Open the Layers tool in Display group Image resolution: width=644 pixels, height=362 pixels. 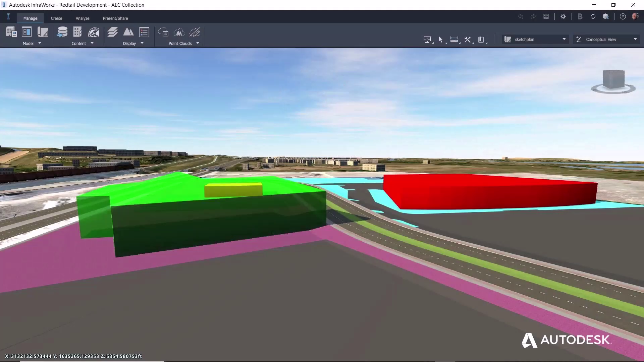(x=113, y=32)
